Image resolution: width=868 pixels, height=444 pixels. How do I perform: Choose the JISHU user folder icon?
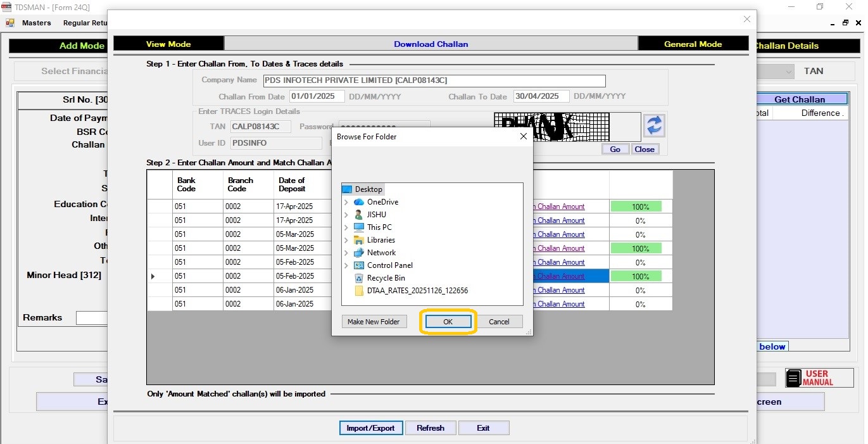[x=359, y=215]
